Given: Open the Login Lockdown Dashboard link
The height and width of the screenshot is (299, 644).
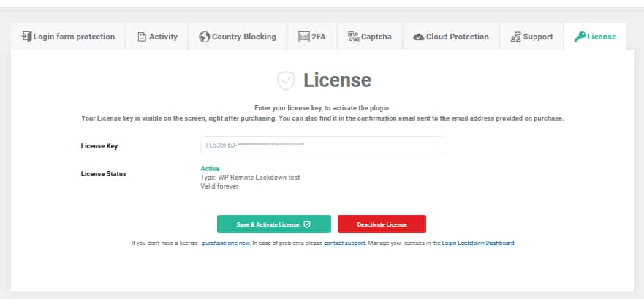Looking at the screenshot, I should pos(477,243).
